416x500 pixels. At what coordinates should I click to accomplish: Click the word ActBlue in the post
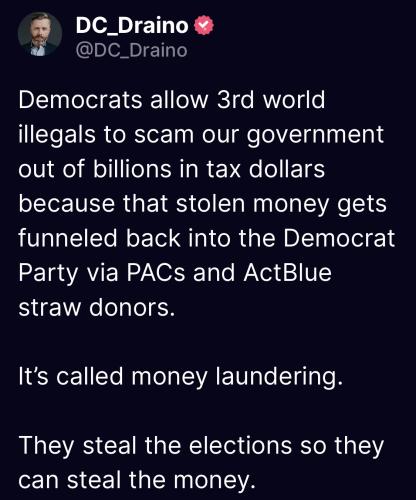tap(287, 272)
